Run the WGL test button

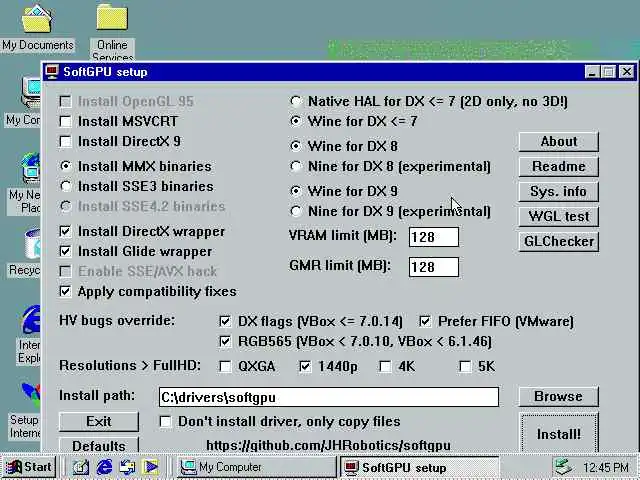point(558,216)
